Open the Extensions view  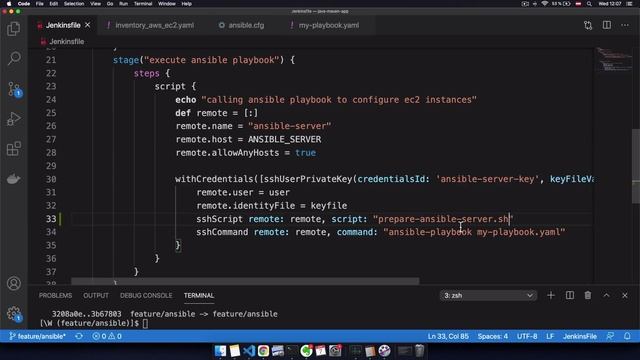coord(13,149)
